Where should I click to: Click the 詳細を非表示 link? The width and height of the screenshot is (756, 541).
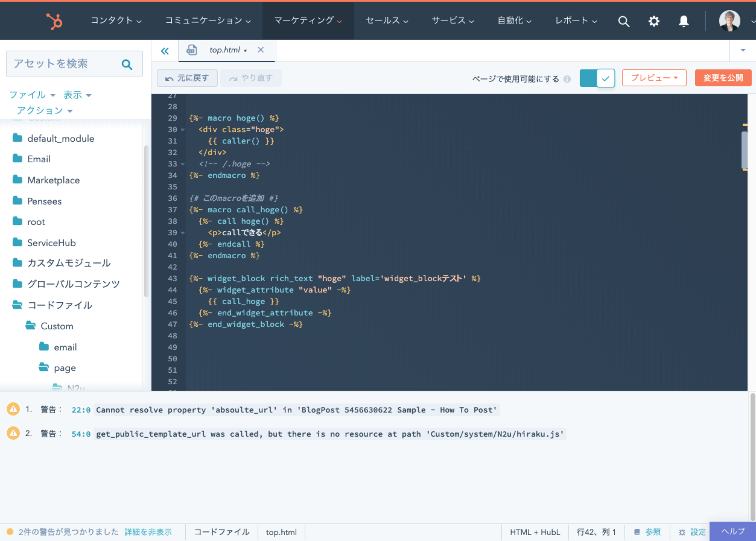148,532
